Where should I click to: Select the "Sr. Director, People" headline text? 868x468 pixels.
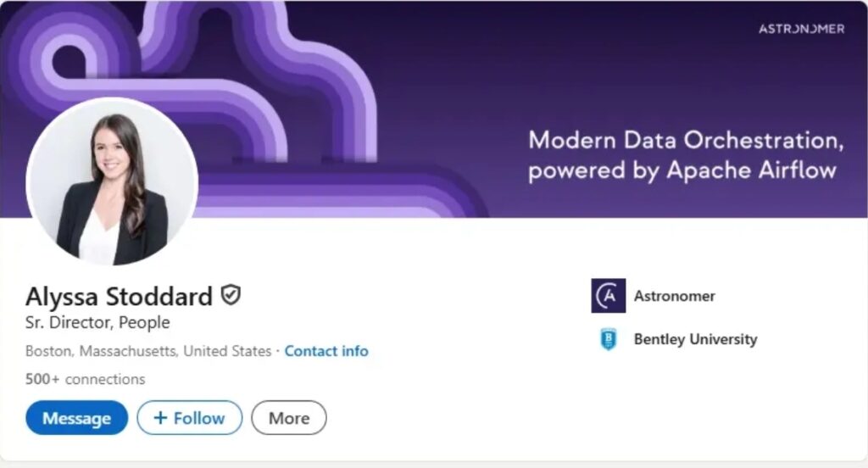tap(97, 323)
